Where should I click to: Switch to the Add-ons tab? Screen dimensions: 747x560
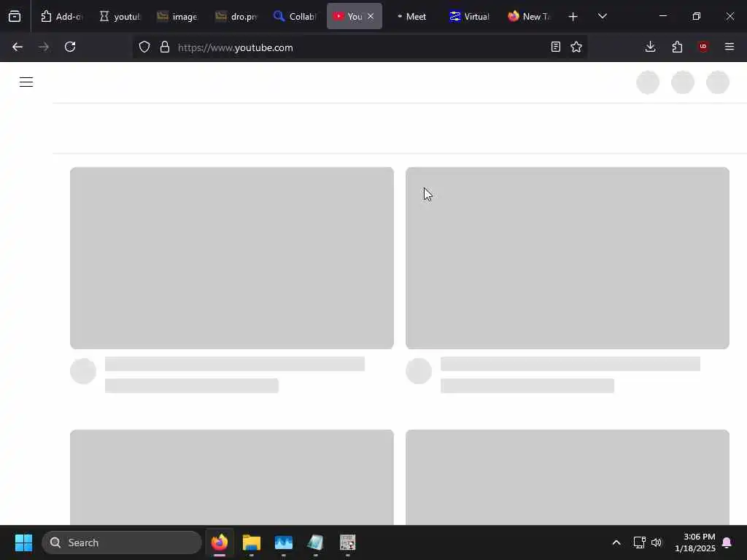pyautogui.click(x=61, y=17)
